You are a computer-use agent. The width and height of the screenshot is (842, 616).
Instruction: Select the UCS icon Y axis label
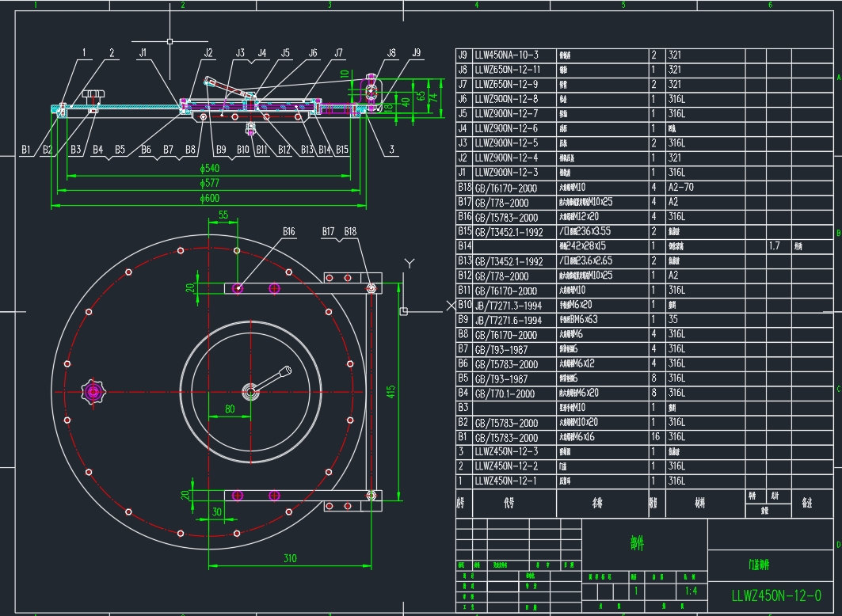tap(410, 263)
